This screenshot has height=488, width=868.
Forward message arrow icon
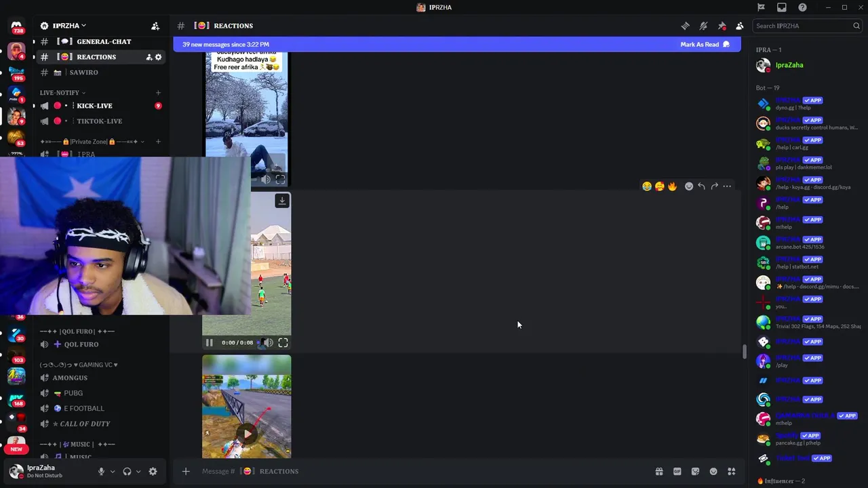tap(714, 186)
